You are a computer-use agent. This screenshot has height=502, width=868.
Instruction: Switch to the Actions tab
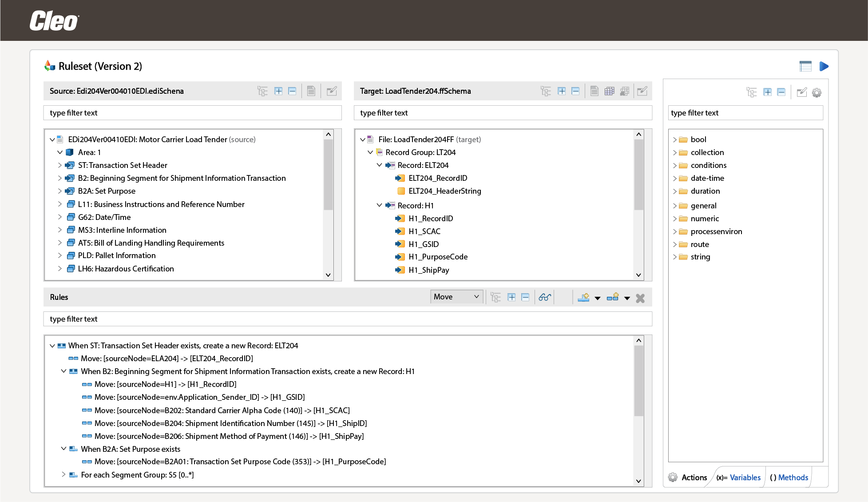694,477
